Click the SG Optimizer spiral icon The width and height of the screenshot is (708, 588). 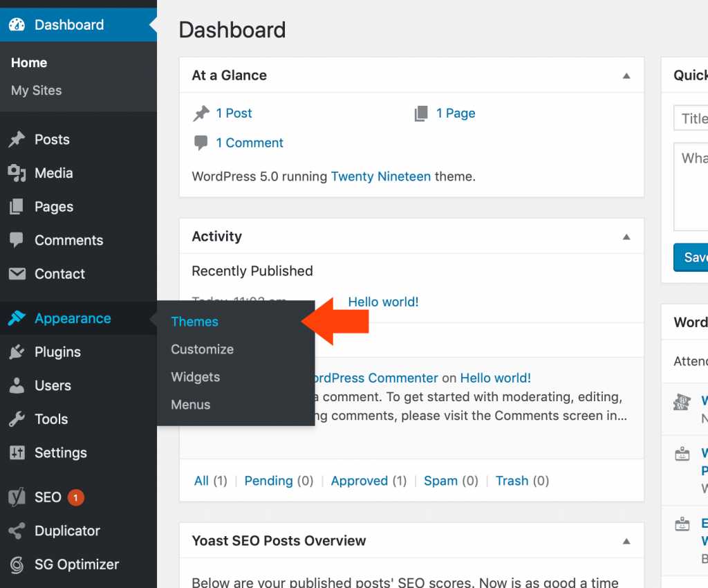[17, 564]
